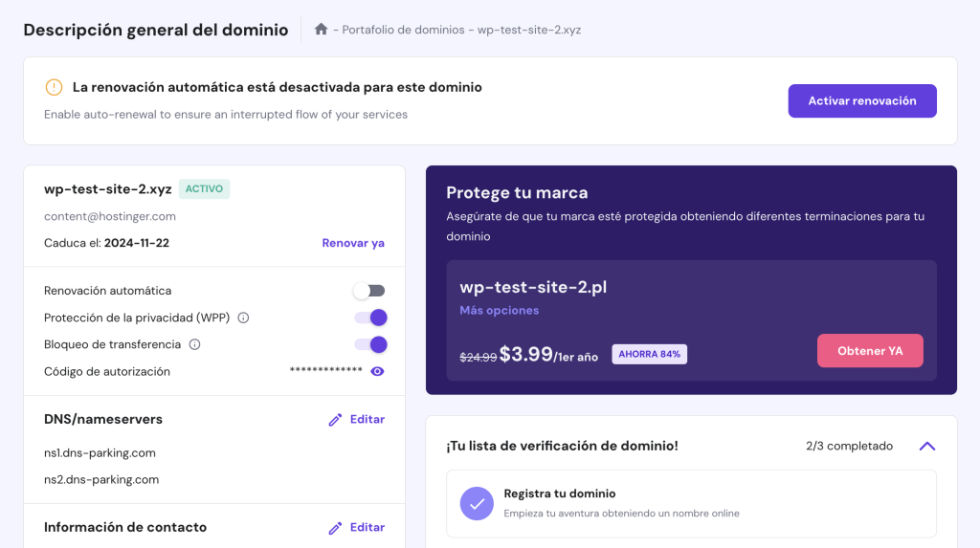Image resolution: width=980 pixels, height=548 pixels.
Task: Collapse the domain verification checklist chevron
Action: coord(926,447)
